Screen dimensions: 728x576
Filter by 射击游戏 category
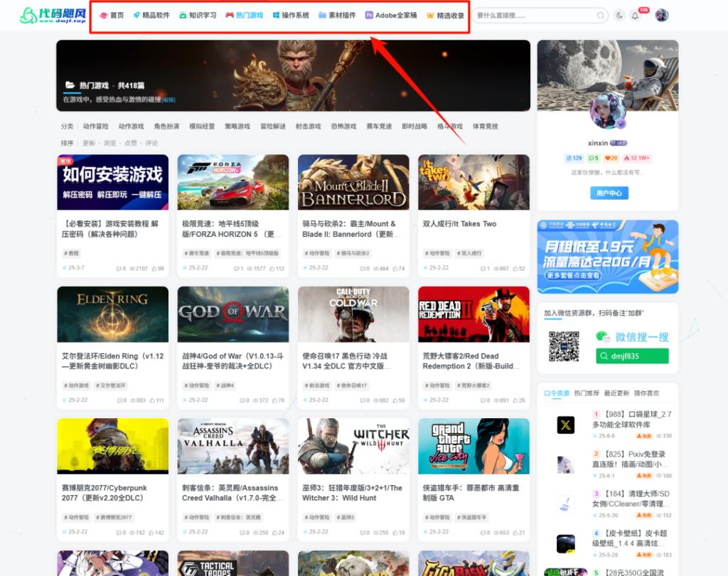click(x=309, y=127)
